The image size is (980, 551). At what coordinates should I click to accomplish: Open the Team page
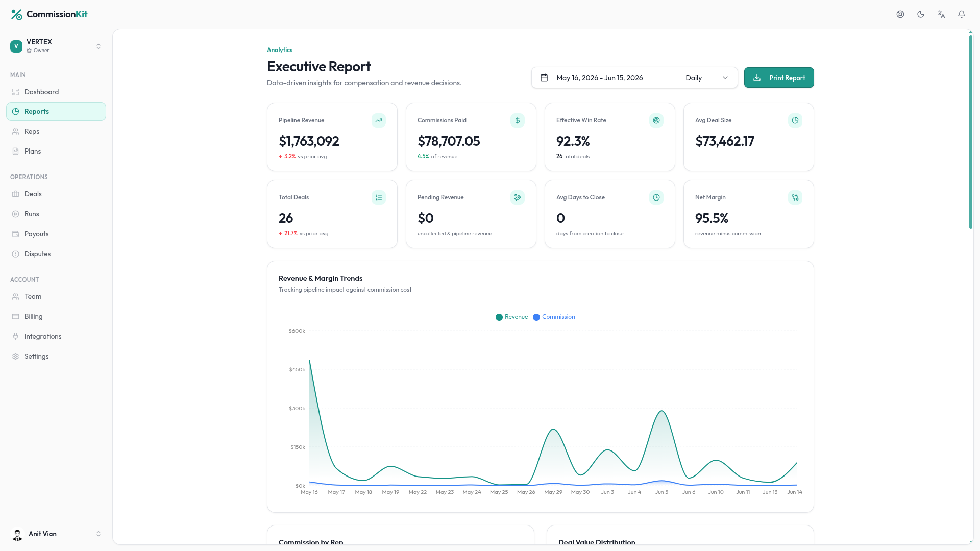click(x=56, y=296)
